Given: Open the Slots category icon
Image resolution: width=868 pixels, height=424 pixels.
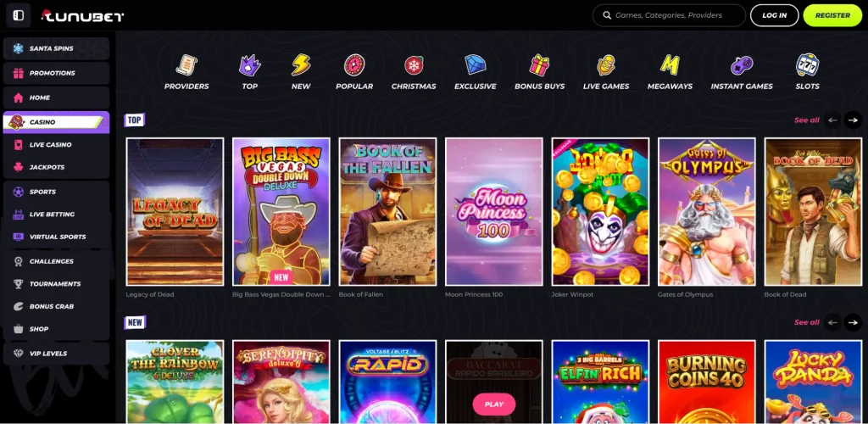Looking at the screenshot, I should (x=807, y=65).
